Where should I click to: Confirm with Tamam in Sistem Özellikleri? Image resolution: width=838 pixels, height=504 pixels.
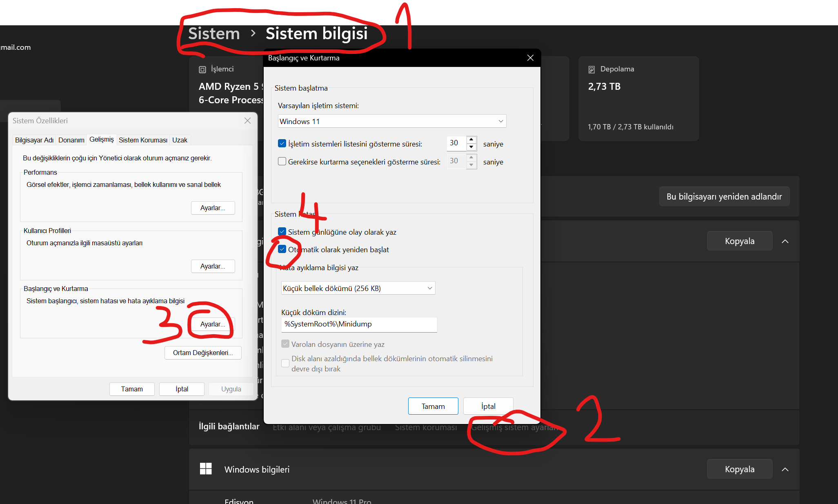tap(132, 389)
